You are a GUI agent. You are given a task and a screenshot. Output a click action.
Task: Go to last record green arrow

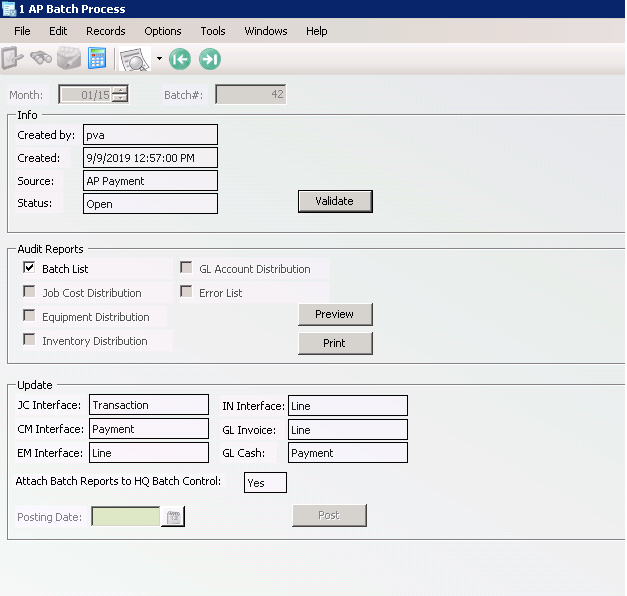point(210,59)
